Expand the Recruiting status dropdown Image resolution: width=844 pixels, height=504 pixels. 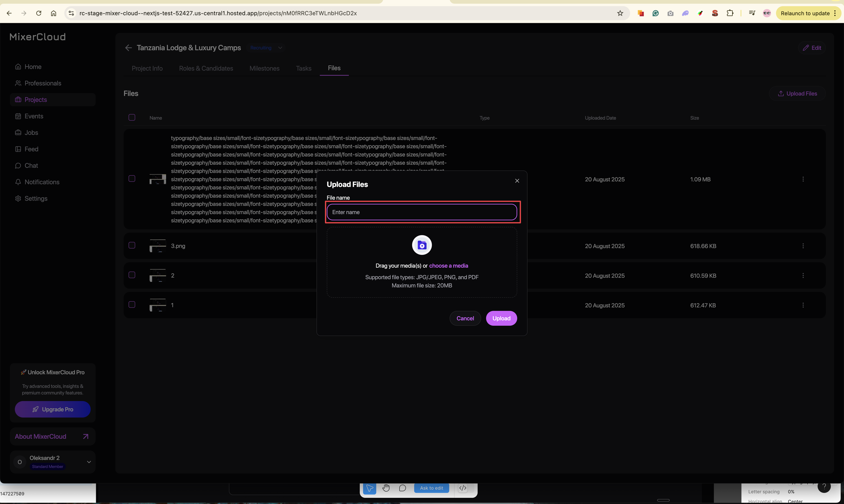(280, 48)
